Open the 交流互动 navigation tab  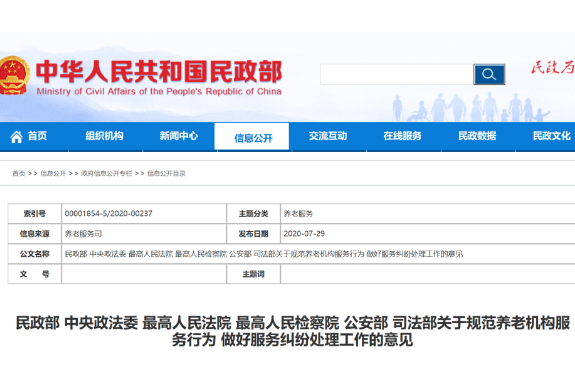328,136
